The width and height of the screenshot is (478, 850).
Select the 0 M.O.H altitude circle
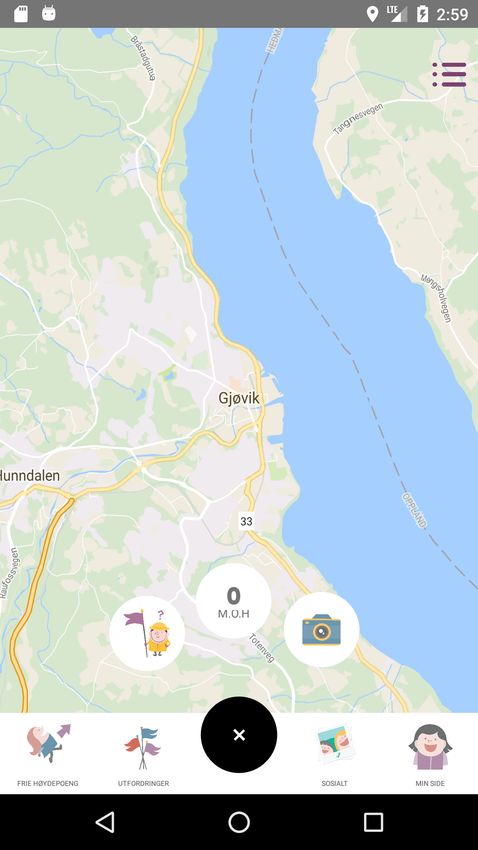click(x=234, y=601)
